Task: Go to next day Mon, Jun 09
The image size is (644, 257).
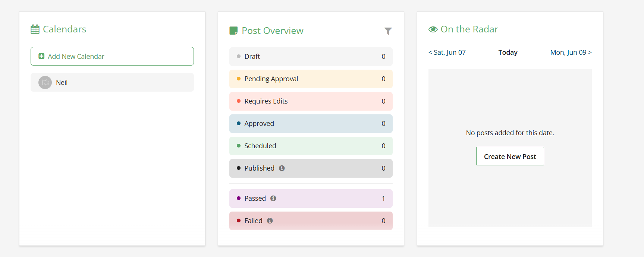Action: pos(571,53)
